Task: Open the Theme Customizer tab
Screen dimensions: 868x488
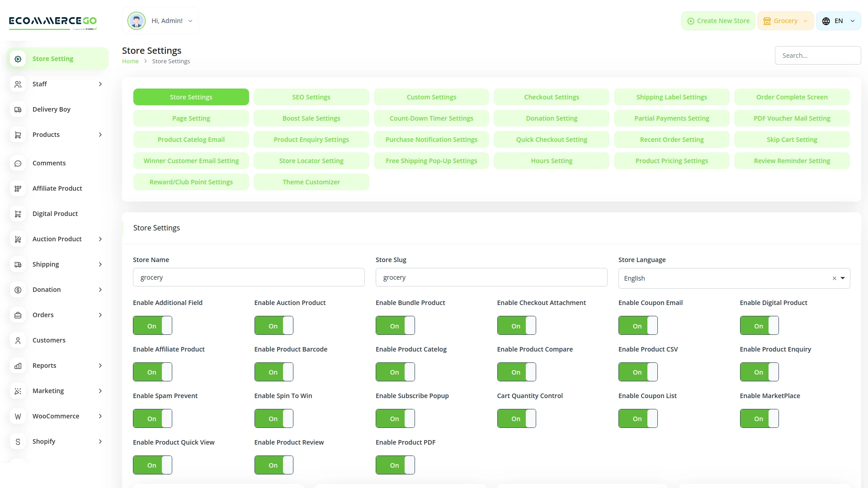Action: [x=311, y=182]
